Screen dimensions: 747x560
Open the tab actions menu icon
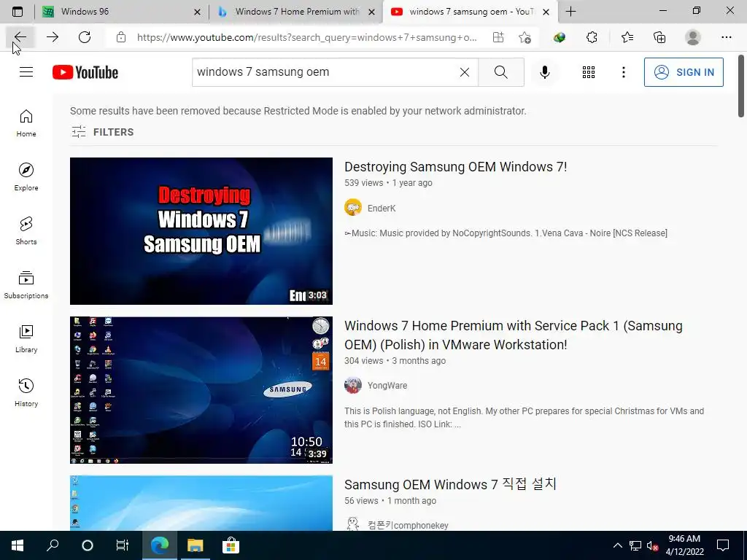point(18,12)
